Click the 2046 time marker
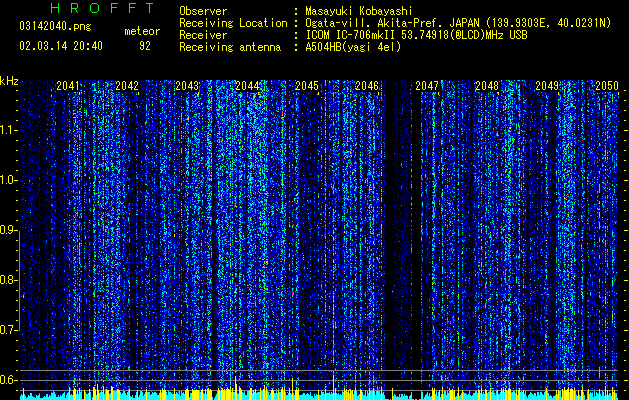 click(367, 86)
